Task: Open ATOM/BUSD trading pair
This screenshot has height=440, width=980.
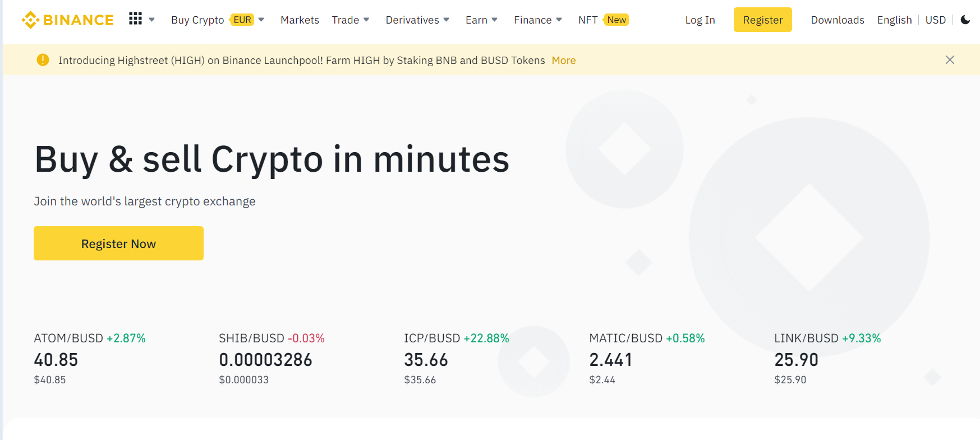Action: click(68, 338)
